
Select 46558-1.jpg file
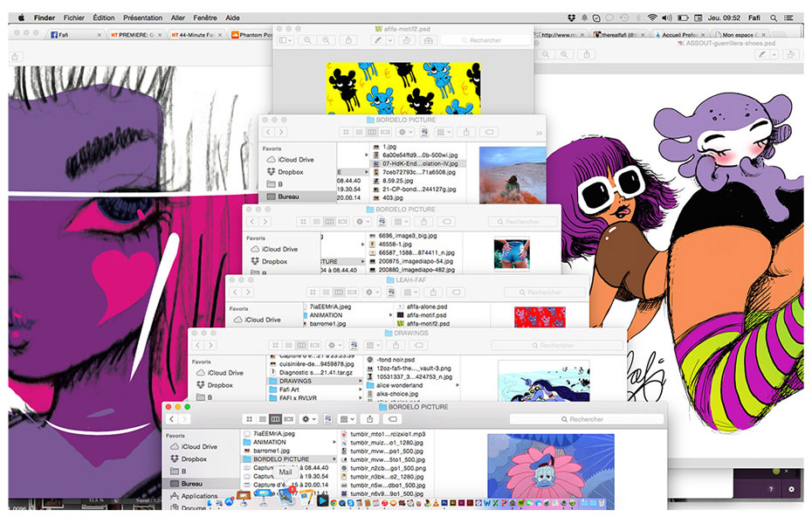390,244
